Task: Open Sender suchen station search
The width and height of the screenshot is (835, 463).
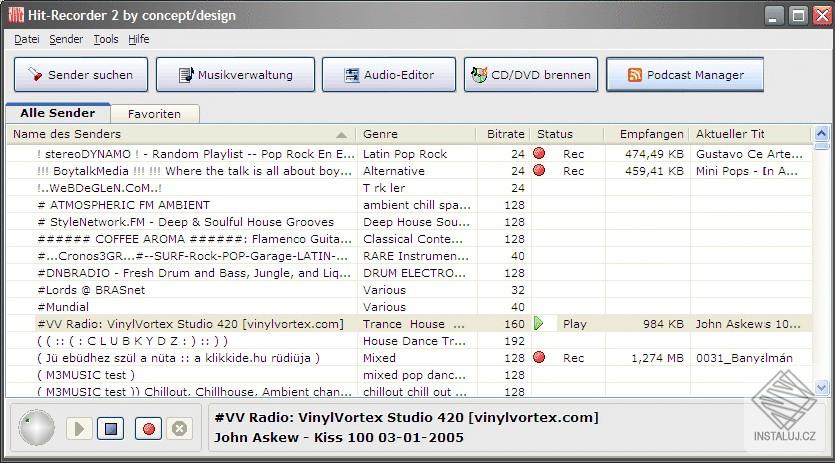Action: [x=81, y=75]
